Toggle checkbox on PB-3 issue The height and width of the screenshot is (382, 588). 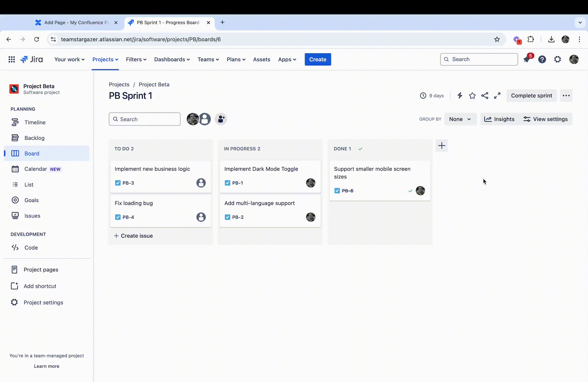(x=118, y=183)
